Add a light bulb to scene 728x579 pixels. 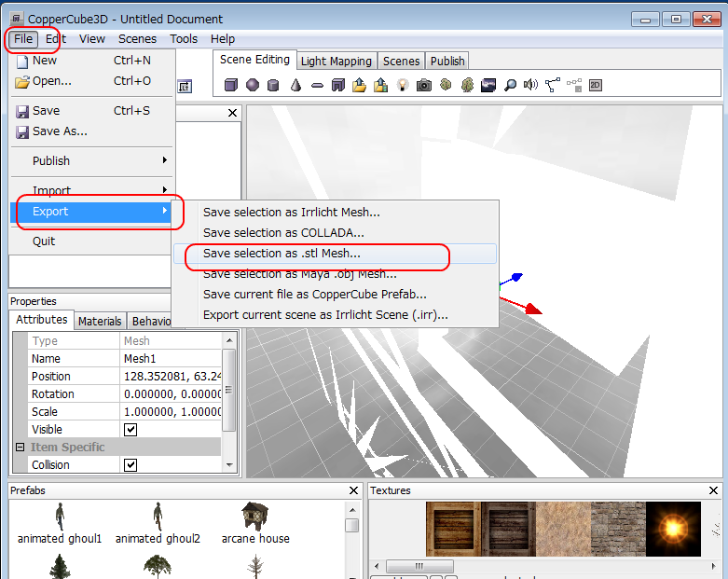click(403, 85)
